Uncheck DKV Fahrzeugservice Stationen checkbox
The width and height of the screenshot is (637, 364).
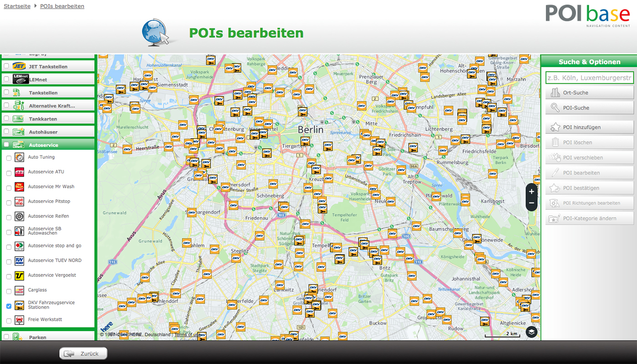pos(9,306)
